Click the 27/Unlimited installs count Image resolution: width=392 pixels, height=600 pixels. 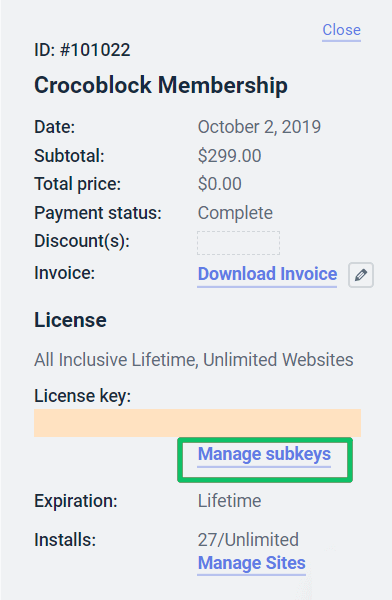tap(248, 540)
